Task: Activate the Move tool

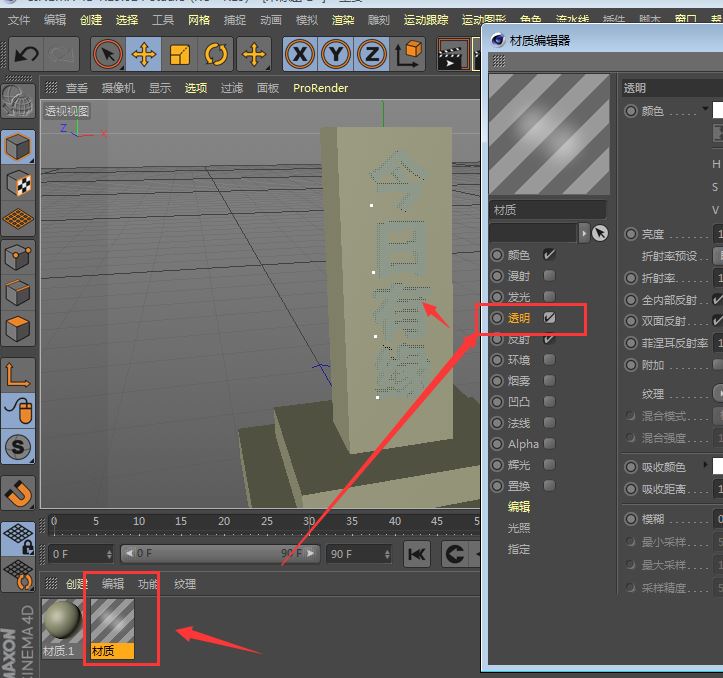Action: click(144, 55)
